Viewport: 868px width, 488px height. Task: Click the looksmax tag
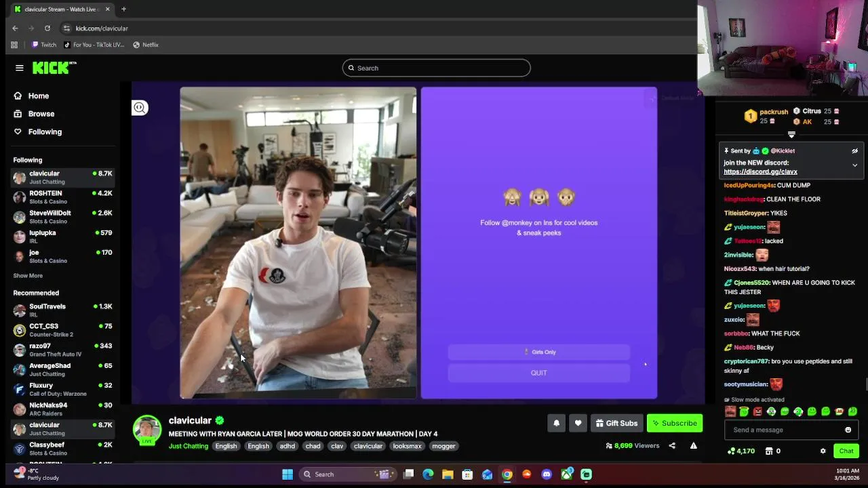(408, 446)
